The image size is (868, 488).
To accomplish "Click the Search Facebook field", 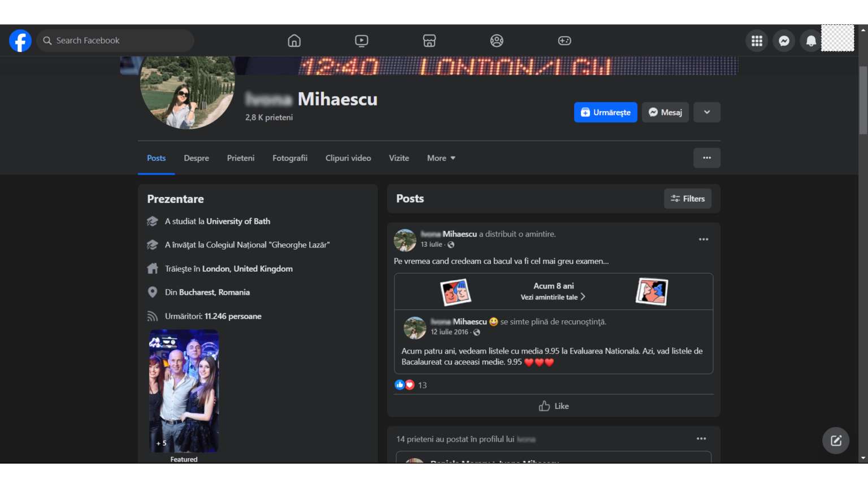I will (x=115, y=41).
